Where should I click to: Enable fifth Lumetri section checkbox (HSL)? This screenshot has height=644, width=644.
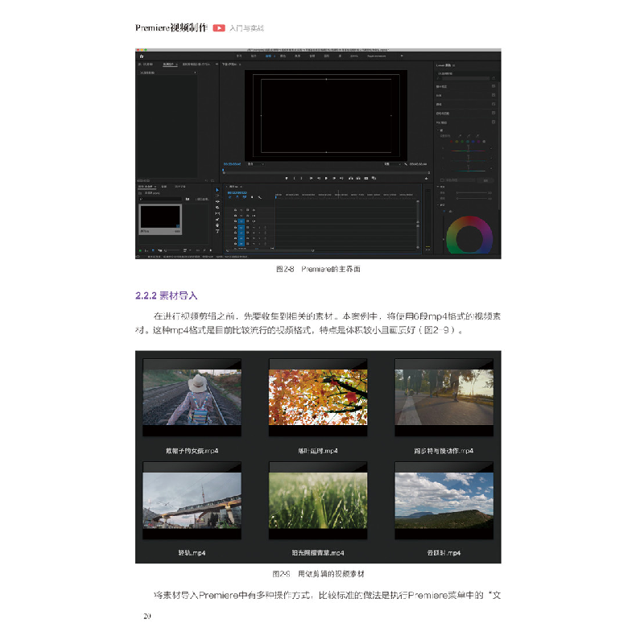(x=493, y=122)
